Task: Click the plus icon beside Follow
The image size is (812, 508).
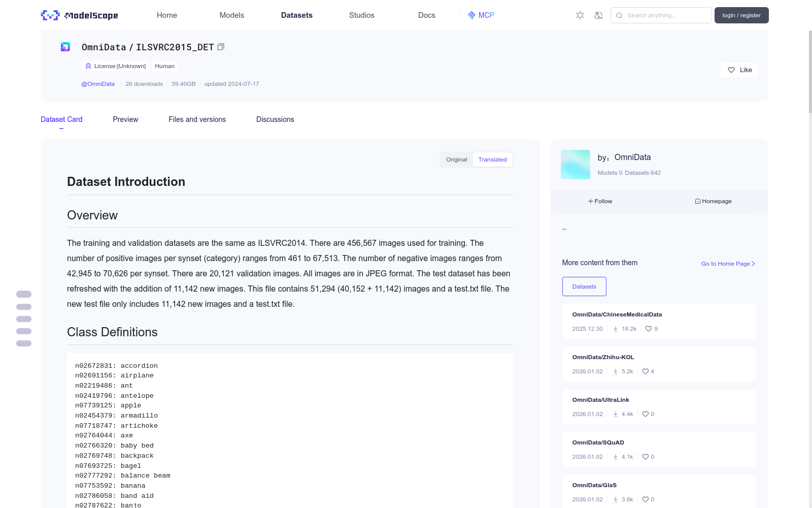Action: (591, 201)
